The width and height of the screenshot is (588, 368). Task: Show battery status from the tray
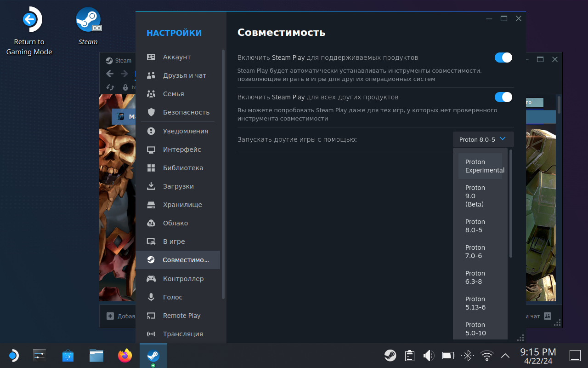tap(448, 355)
